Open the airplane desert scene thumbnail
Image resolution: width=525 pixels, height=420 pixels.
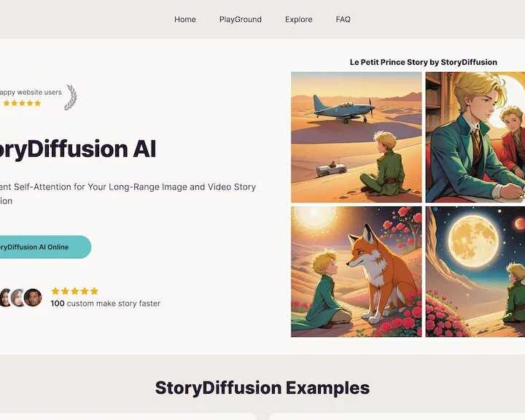tap(357, 137)
